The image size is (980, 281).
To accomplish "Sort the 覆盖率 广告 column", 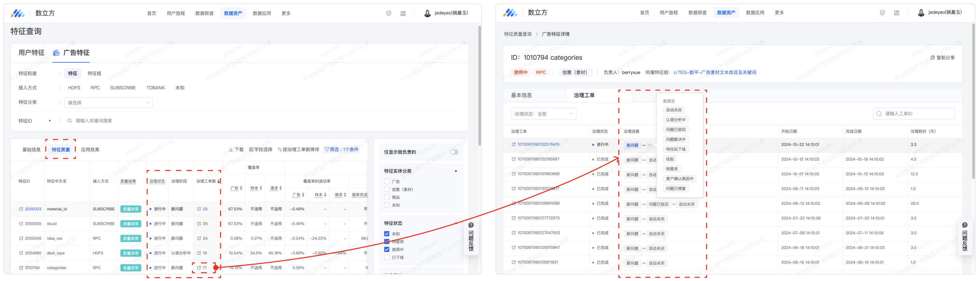I will point(241,188).
